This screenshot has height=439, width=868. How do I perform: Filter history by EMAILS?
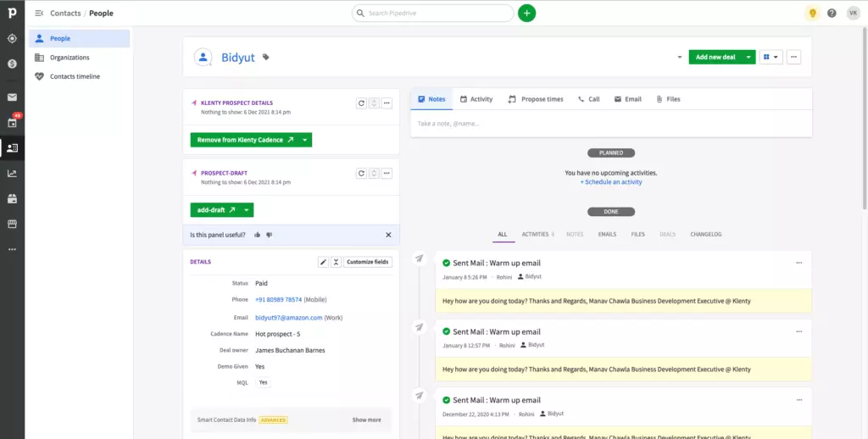(x=607, y=235)
